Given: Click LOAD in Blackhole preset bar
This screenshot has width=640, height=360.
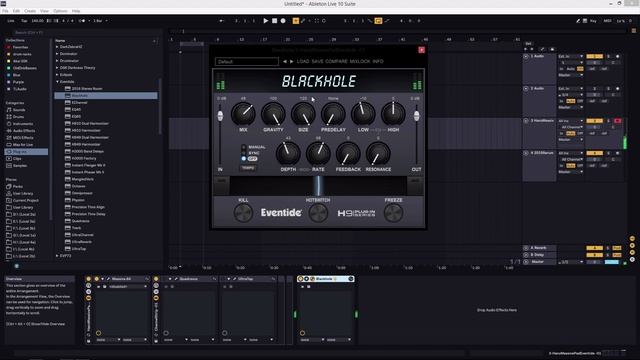Looking at the screenshot, I should pos(303,62).
